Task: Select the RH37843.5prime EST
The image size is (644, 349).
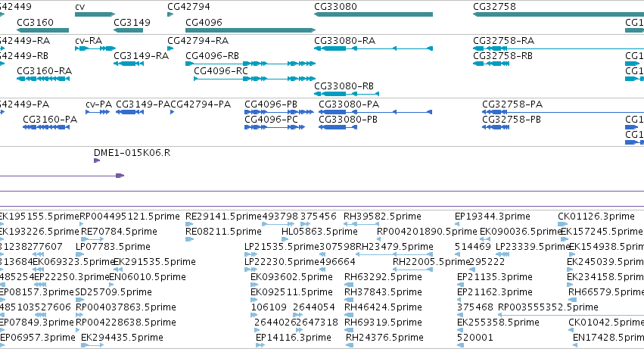Action: [383, 292]
